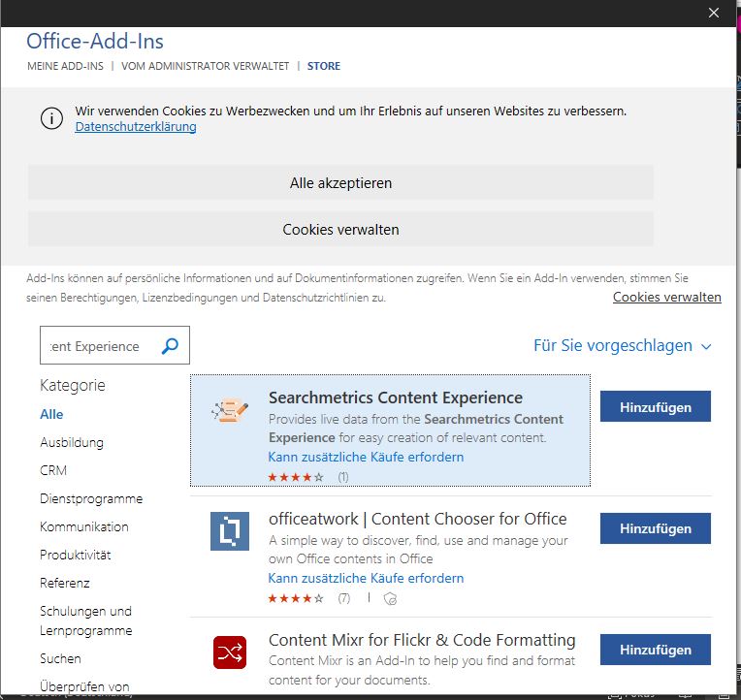Add Content Mixr via Hinzufügen button
The width and height of the screenshot is (741, 700).
[x=656, y=650]
